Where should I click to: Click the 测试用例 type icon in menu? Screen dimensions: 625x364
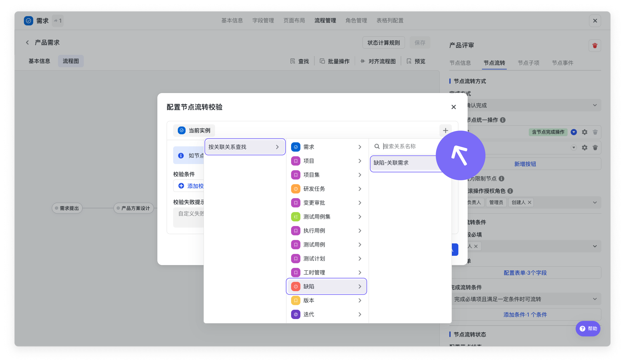pyautogui.click(x=296, y=245)
